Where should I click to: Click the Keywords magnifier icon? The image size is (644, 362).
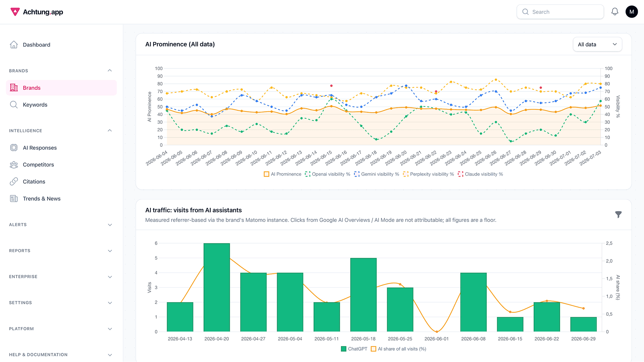14,105
